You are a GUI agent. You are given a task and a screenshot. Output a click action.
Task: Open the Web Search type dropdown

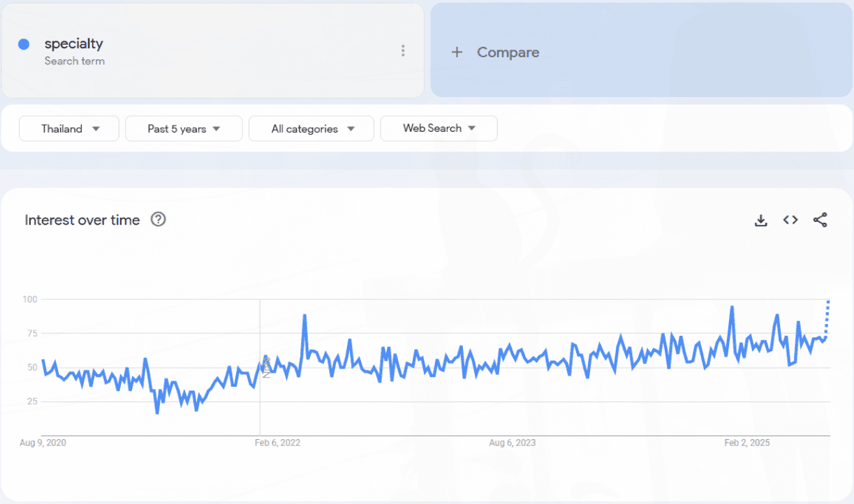tap(439, 128)
